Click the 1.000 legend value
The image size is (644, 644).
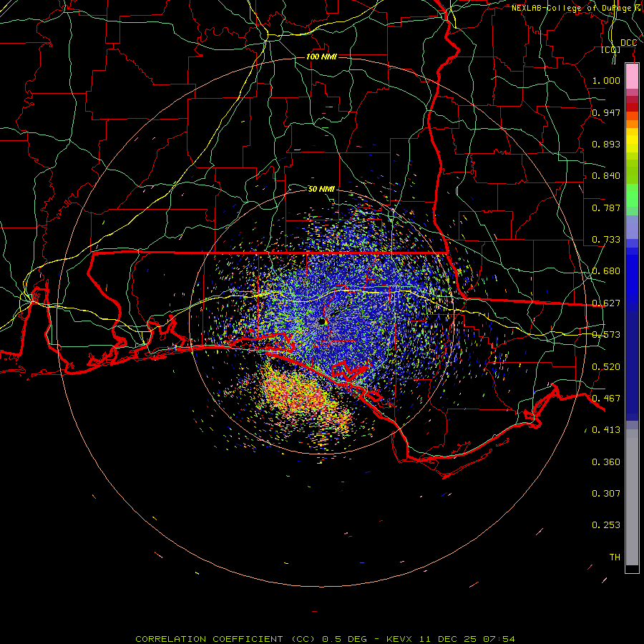606,80
